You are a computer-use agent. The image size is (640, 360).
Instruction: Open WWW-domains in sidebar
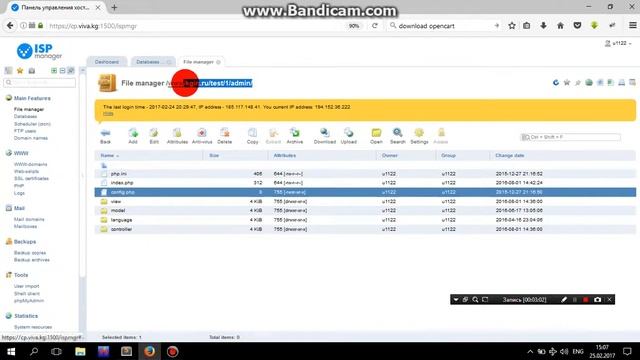31,164
